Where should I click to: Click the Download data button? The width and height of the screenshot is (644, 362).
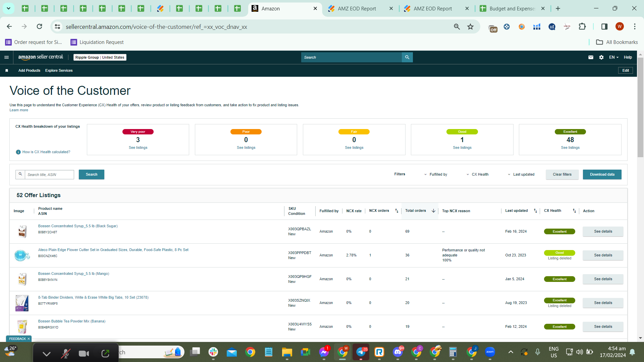(602, 174)
